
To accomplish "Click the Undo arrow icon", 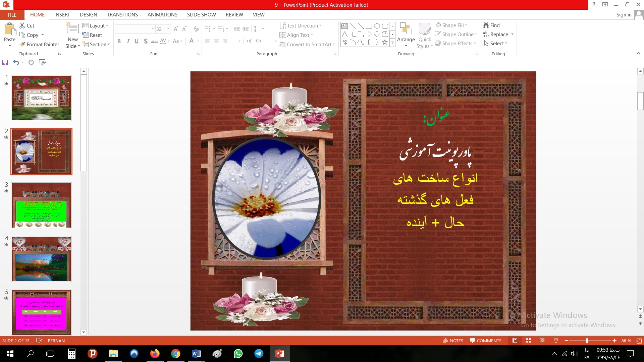I will point(16,62).
